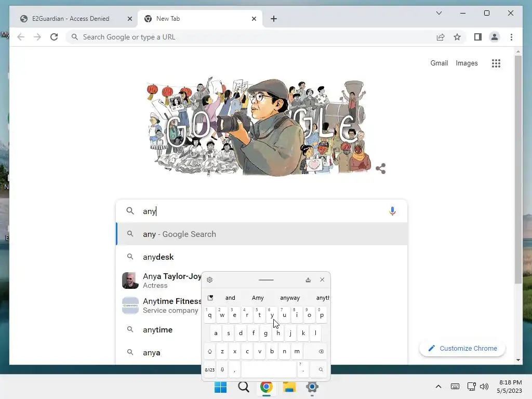
Task: Open the Google apps grid
Action: coord(496,63)
